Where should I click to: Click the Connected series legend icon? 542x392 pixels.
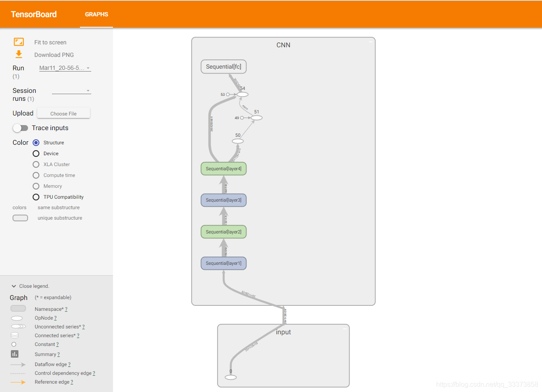click(15, 335)
